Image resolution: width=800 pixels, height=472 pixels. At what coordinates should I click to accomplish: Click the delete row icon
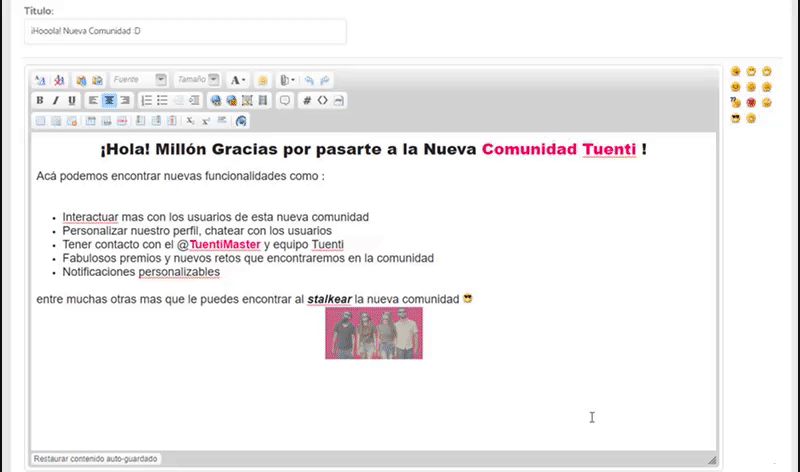click(122, 121)
